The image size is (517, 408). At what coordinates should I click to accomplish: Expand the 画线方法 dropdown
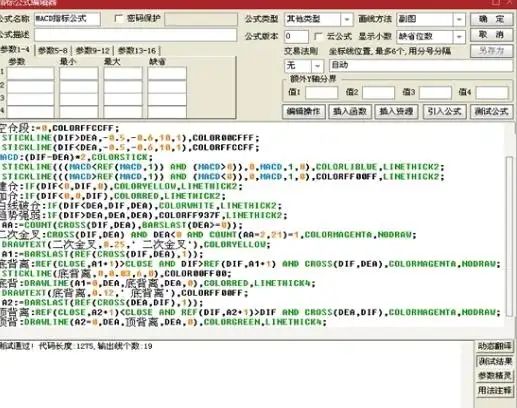click(459, 19)
